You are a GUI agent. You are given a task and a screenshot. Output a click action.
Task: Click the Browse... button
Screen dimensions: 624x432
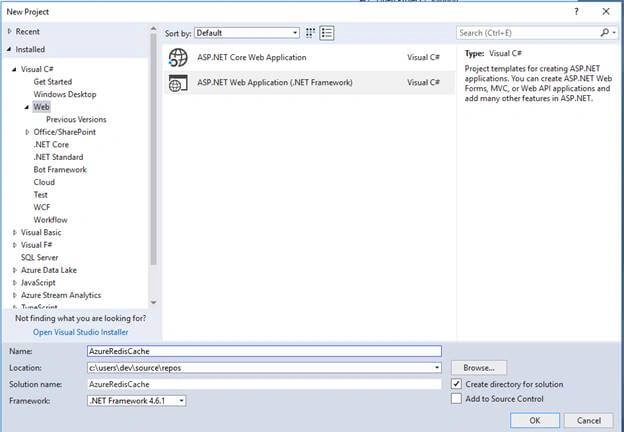(x=479, y=368)
